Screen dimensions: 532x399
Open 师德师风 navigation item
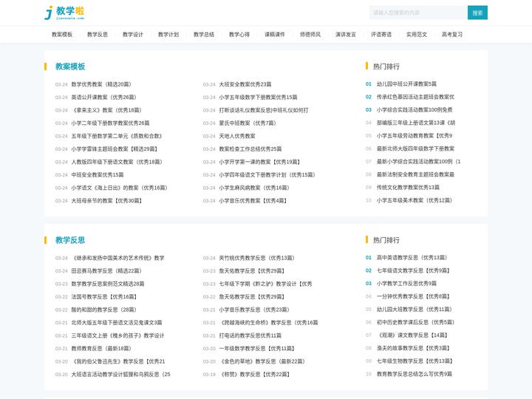310,34
